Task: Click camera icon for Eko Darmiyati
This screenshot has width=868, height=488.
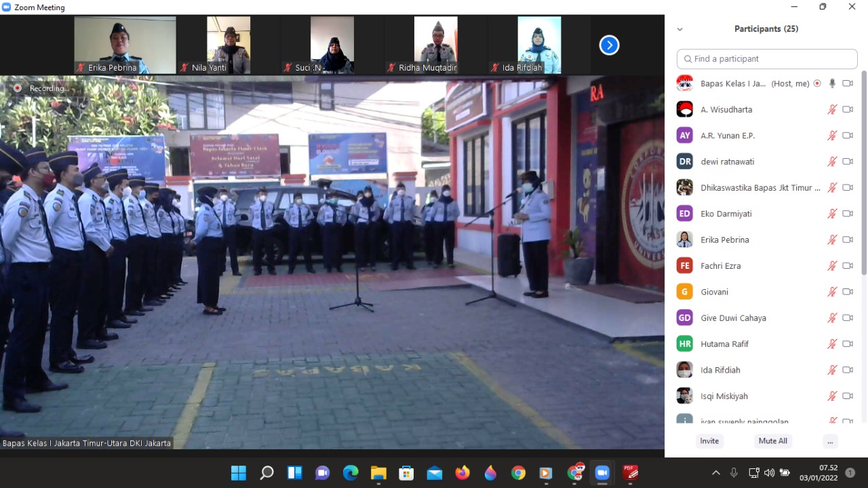Action: click(x=848, y=214)
